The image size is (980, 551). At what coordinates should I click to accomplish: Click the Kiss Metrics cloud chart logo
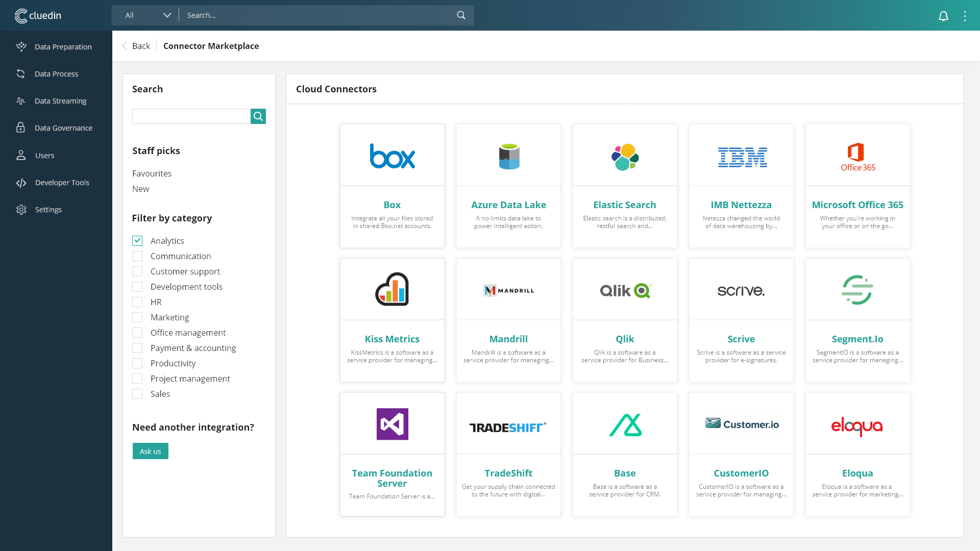click(x=392, y=289)
